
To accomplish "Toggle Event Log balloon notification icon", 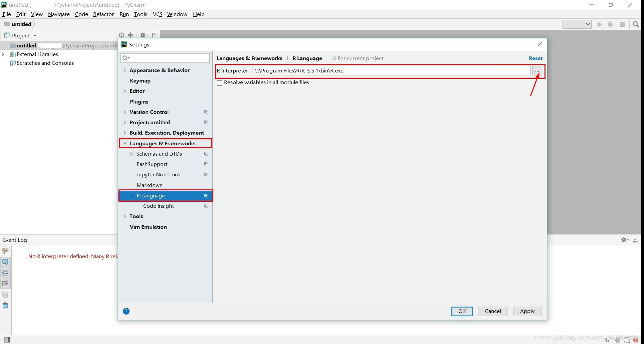I will click(5, 262).
